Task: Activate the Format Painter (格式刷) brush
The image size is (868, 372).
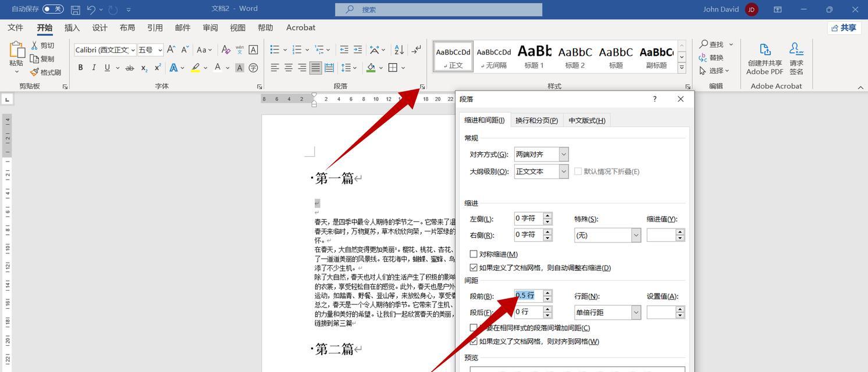Action: pyautogui.click(x=34, y=72)
